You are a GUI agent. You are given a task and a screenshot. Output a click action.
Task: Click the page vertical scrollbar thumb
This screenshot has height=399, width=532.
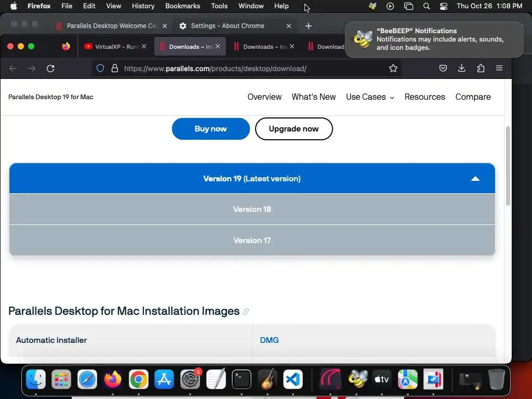(508, 166)
